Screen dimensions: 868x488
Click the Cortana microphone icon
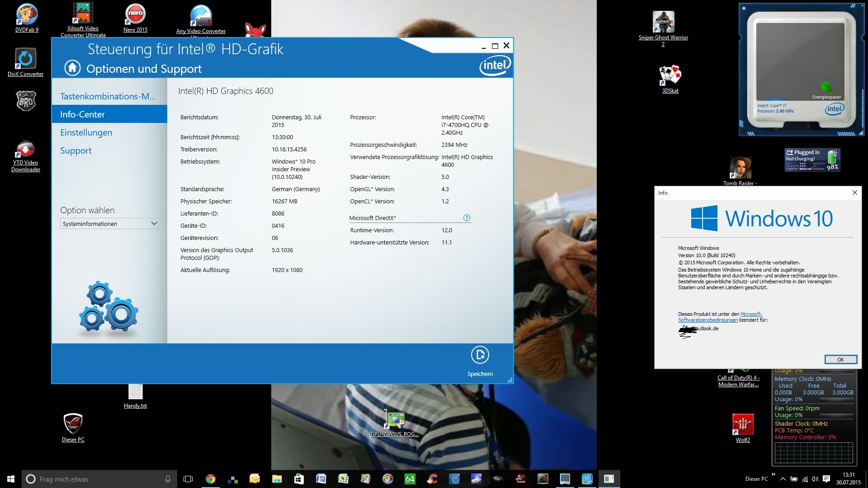(168, 479)
